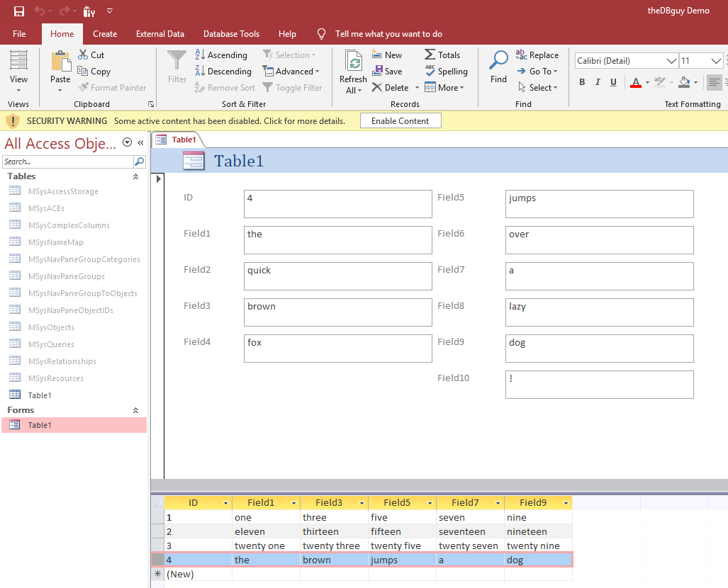Open the All Access Objects navigation menu arrow
Viewport: 728px width, 588px height.
[127, 142]
